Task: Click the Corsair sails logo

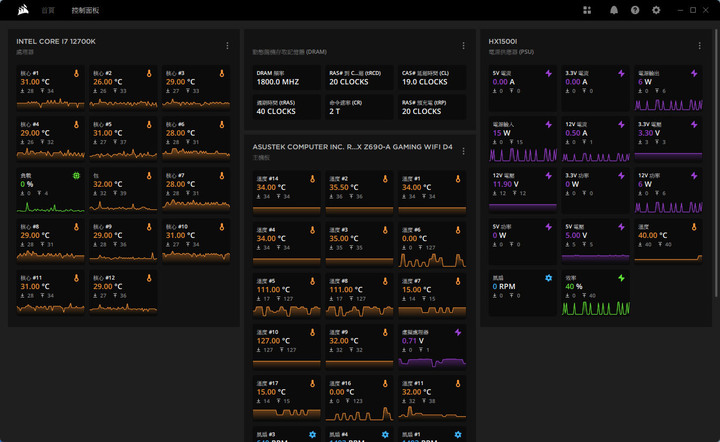Action: [x=23, y=10]
